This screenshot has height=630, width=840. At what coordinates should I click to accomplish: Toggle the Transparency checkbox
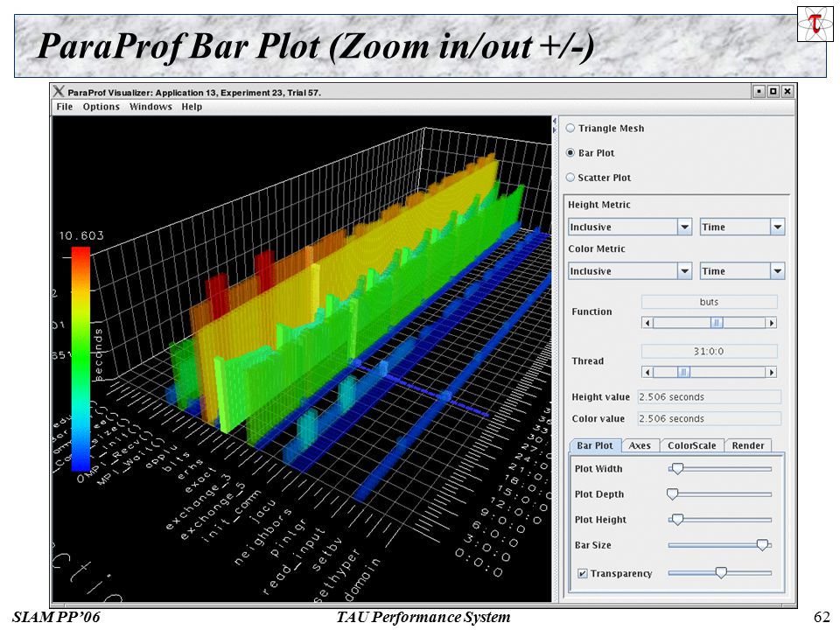pos(583,573)
